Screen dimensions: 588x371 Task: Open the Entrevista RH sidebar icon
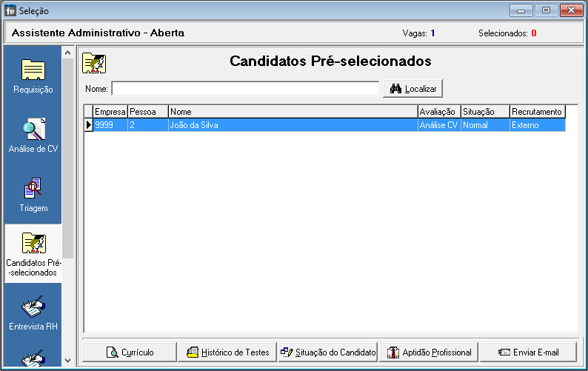coord(33,312)
